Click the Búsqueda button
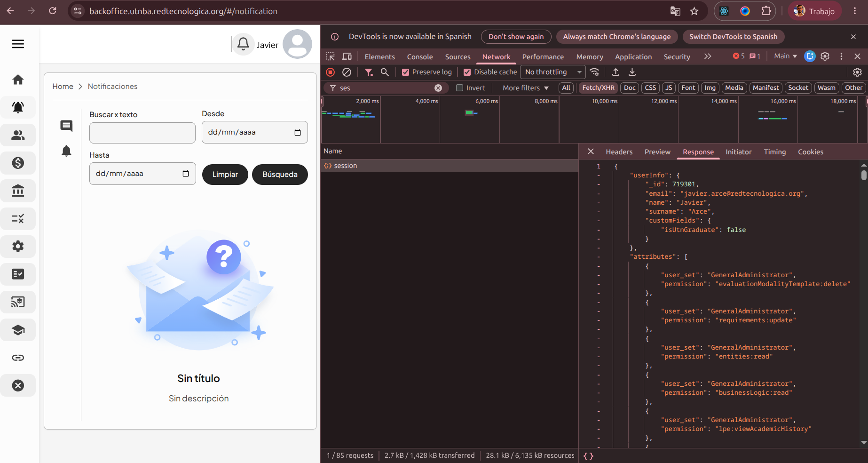 click(280, 175)
